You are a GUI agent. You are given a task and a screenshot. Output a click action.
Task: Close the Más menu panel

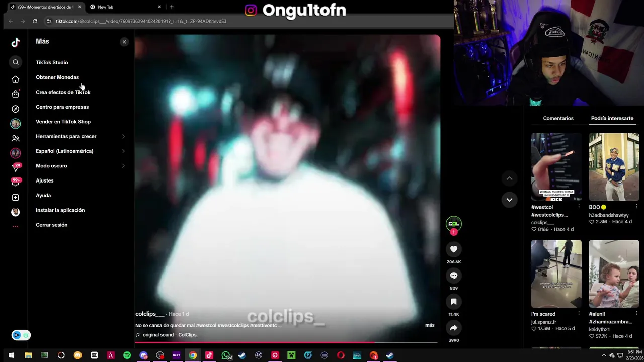(124, 42)
